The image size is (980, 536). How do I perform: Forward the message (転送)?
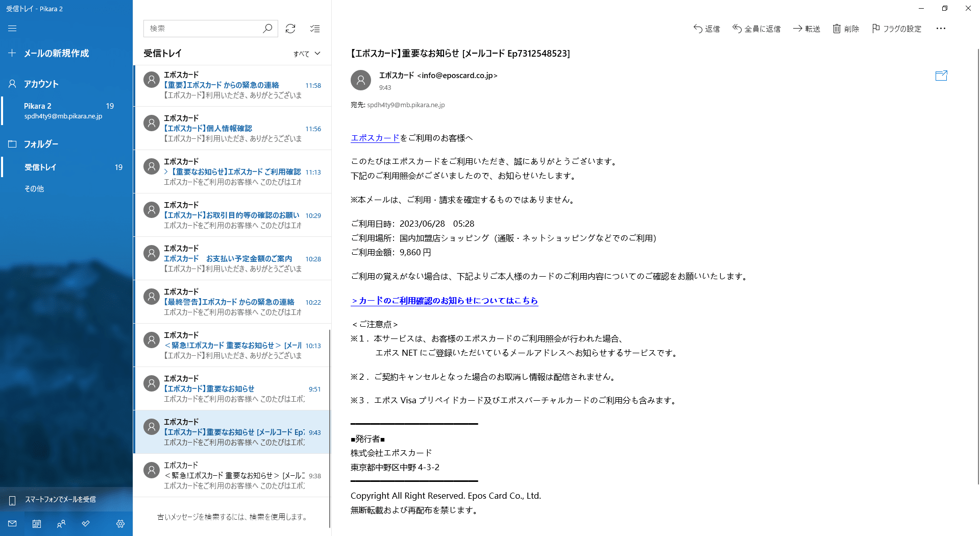pyautogui.click(x=806, y=29)
